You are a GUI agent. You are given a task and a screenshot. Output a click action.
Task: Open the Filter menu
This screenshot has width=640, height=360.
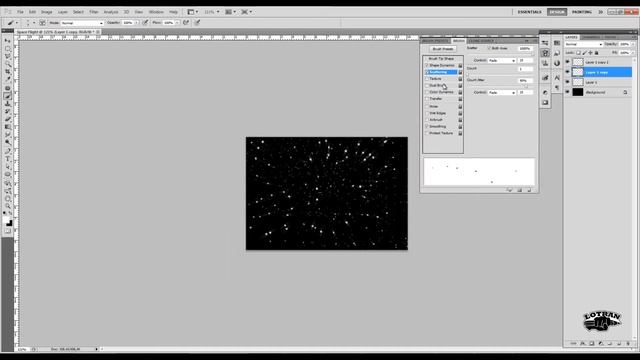tap(94, 12)
